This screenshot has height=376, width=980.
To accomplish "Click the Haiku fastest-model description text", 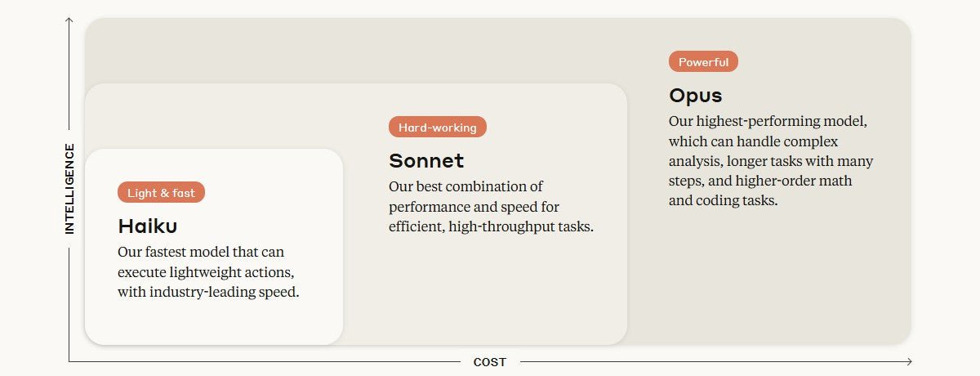I will pyautogui.click(x=208, y=271).
